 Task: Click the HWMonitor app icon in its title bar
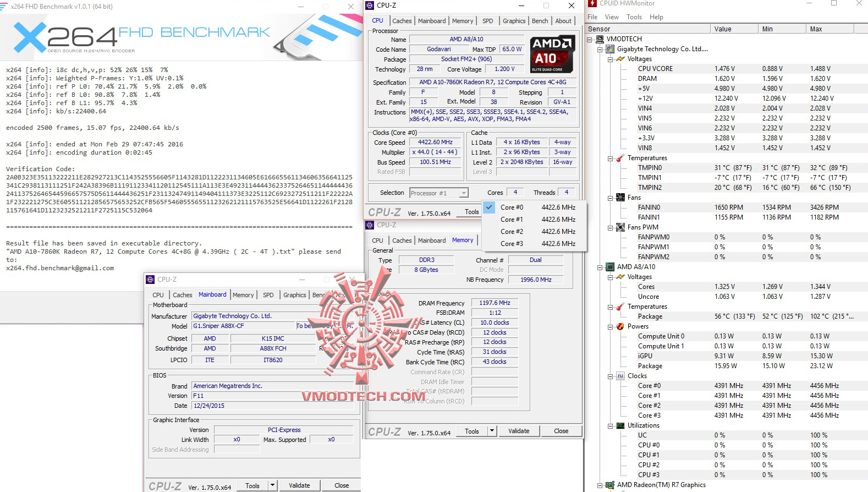click(592, 3)
